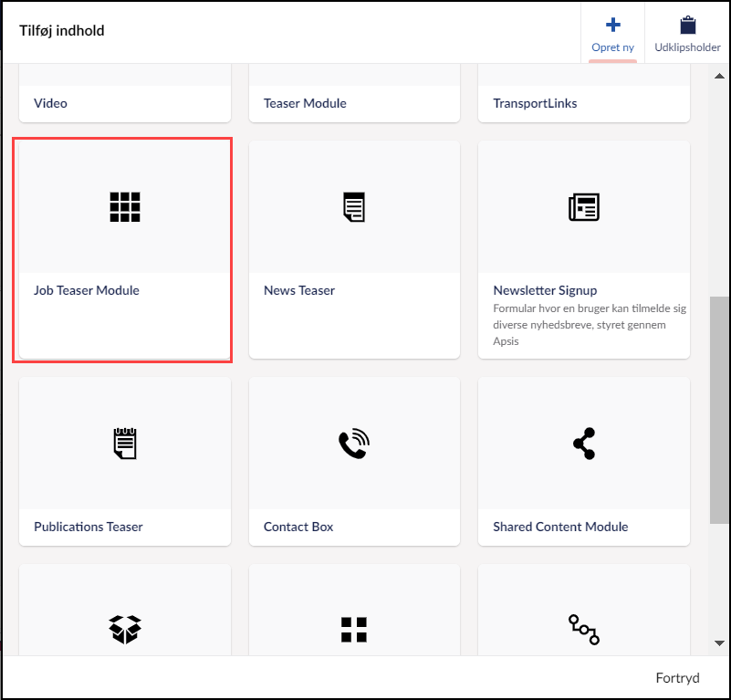Select the Shared Content Module share icon

click(x=583, y=444)
